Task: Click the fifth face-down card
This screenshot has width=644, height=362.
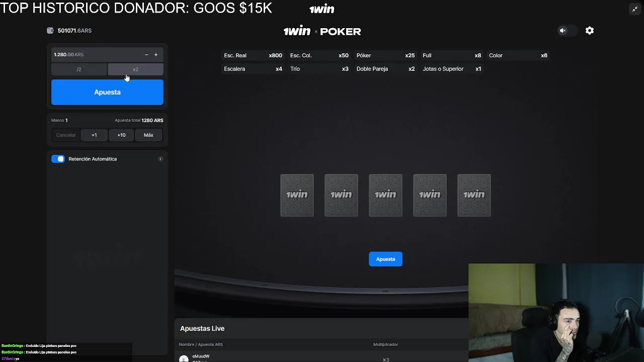Action: [x=474, y=195]
